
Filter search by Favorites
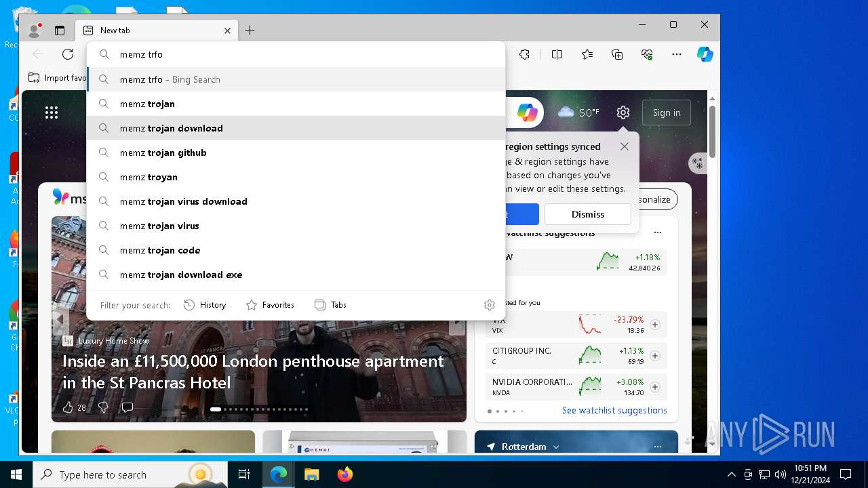[270, 305]
